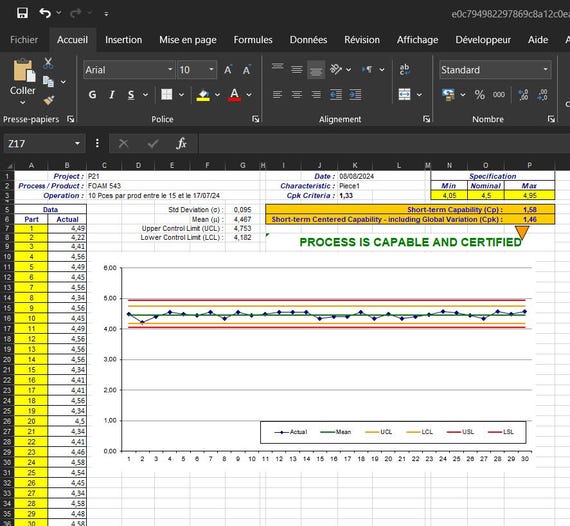Align cell text right
This screenshot has height=526, width=570.
coord(316,95)
